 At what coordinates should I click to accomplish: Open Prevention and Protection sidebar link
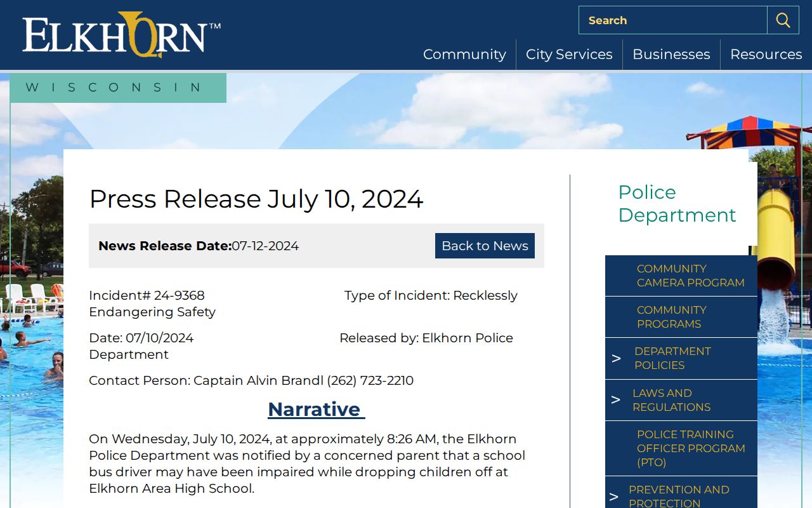click(x=679, y=496)
